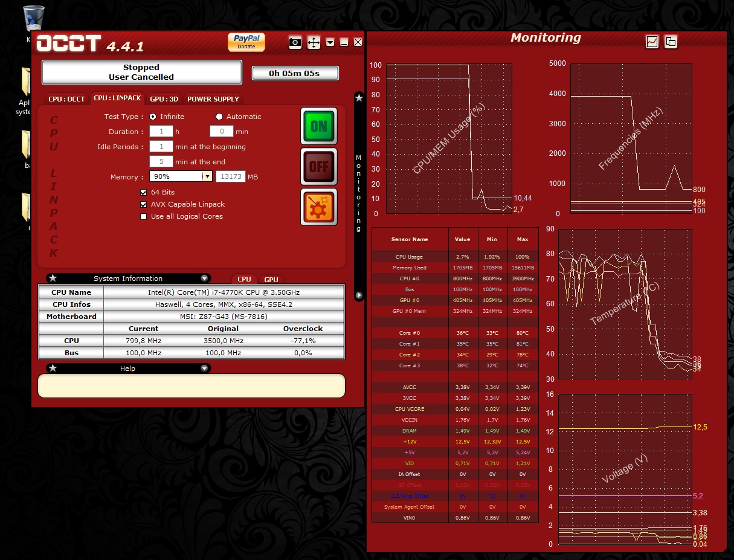Click the +12V sensor name
Image resolution: width=734 pixels, height=560 pixels.
(410, 442)
